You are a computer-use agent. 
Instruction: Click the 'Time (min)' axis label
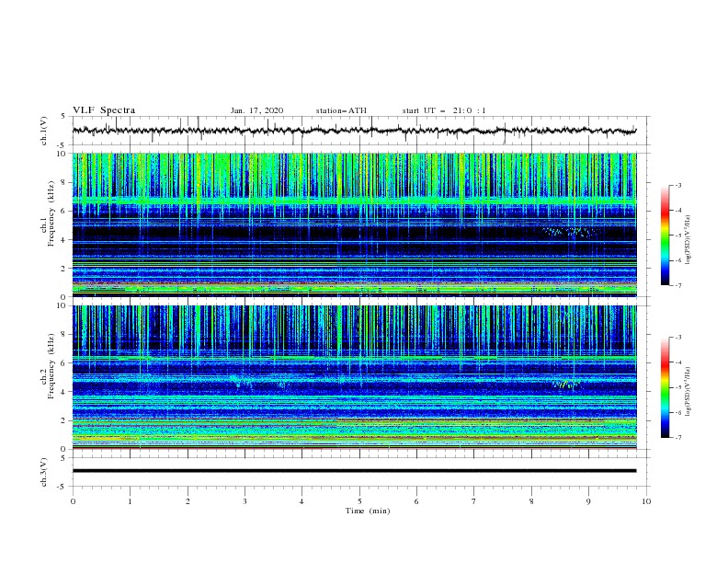(368, 511)
